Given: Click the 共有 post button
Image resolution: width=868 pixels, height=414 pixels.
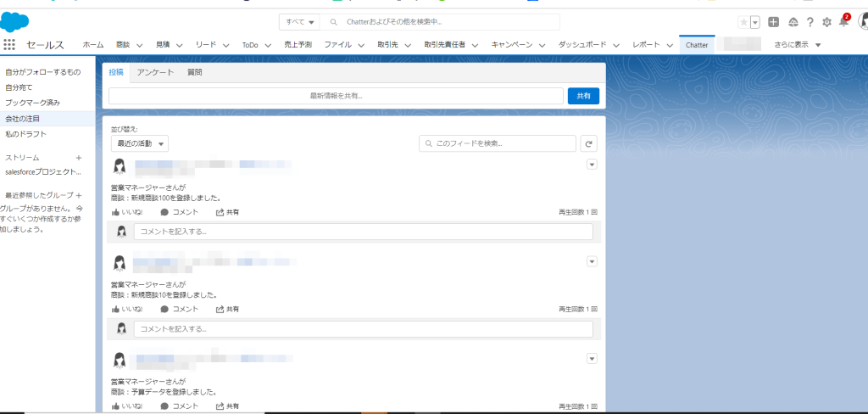Looking at the screenshot, I should click(x=583, y=96).
